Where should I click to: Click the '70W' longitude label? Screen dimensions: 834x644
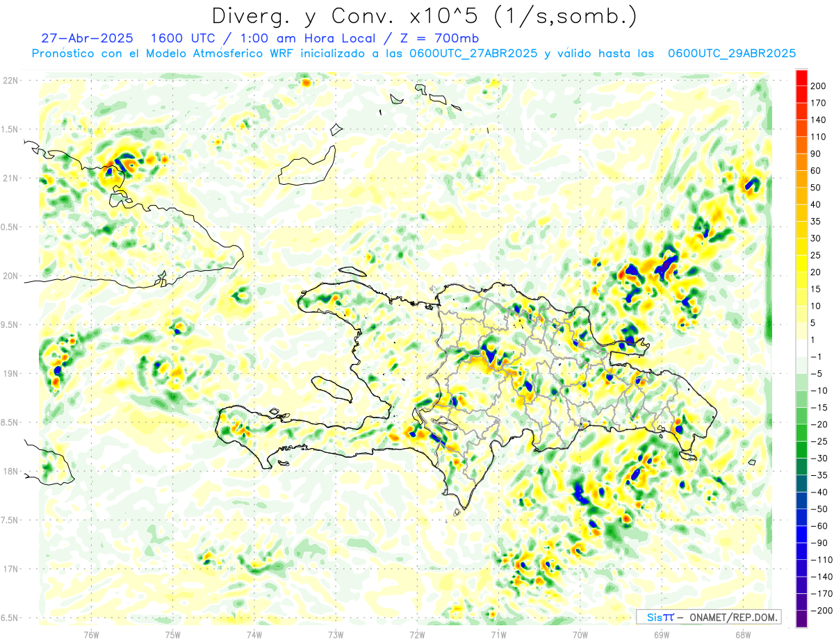pos(580,634)
